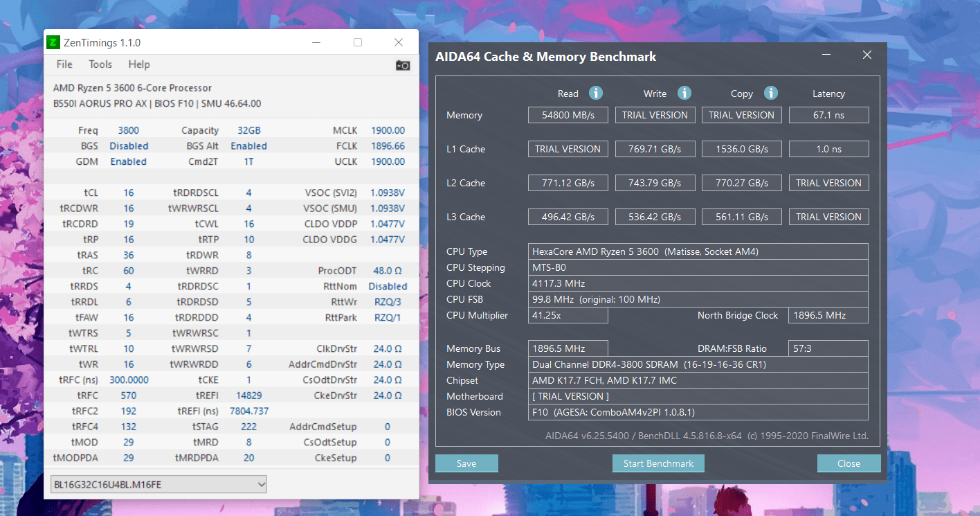Screen dimensions: 980x516
Task: Click the L3 Cache Read 496.42 GB/s field
Action: point(568,217)
